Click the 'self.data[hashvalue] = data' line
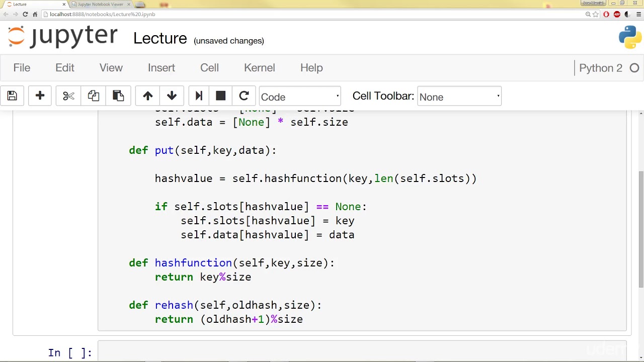The height and width of the screenshot is (362, 644). click(268, 235)
